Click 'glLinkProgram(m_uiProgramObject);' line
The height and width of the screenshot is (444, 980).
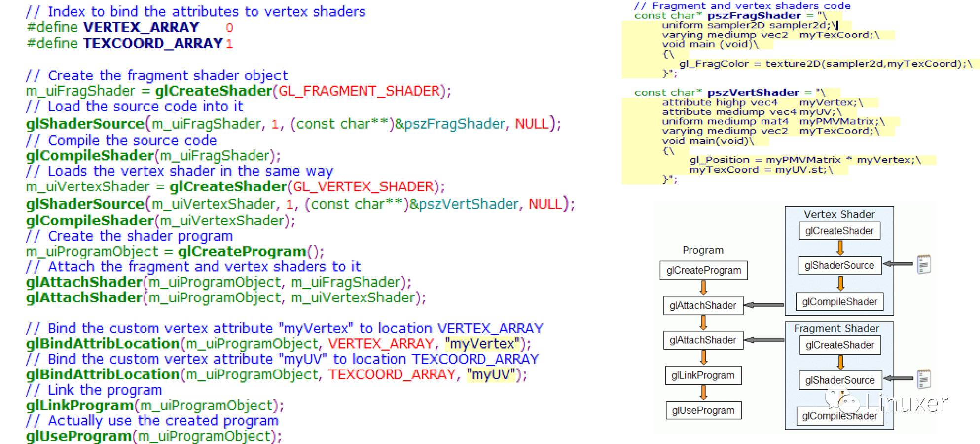(x=155, y=406)
